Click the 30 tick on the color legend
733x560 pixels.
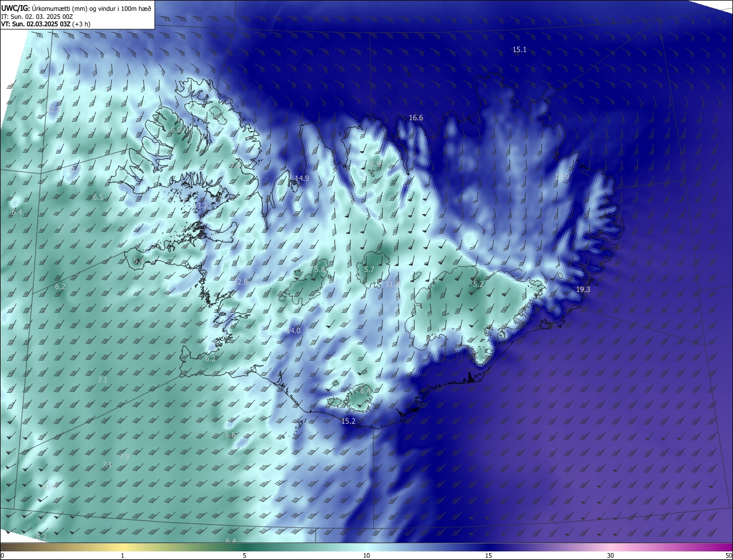610,555
